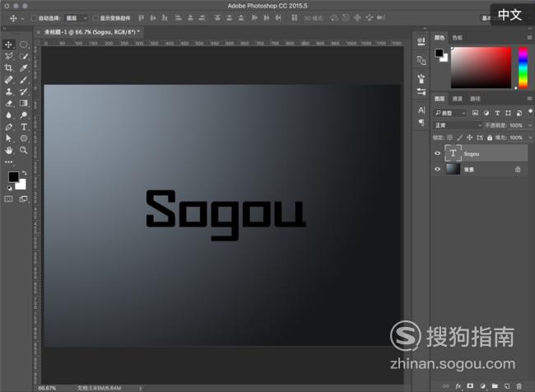The image size is (535, 392).
Task: Filter layers by adjustment layers icon
Action: (486, 113)
